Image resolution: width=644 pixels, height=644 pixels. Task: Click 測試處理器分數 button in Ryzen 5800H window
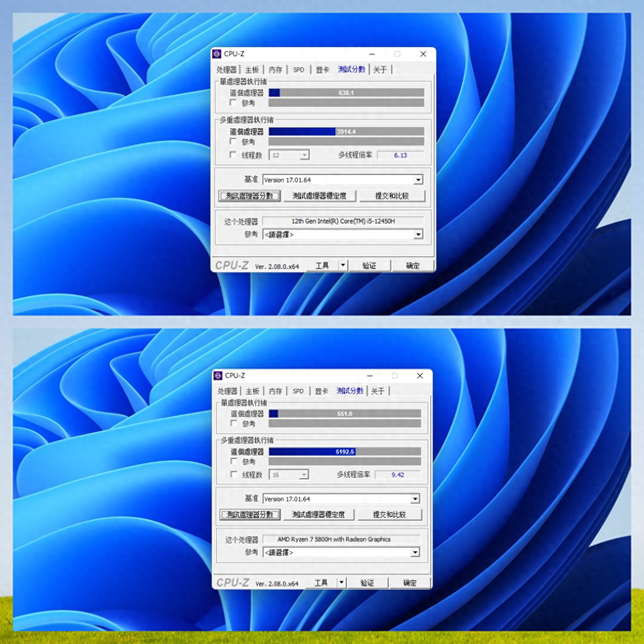click(x=250, y=515)
